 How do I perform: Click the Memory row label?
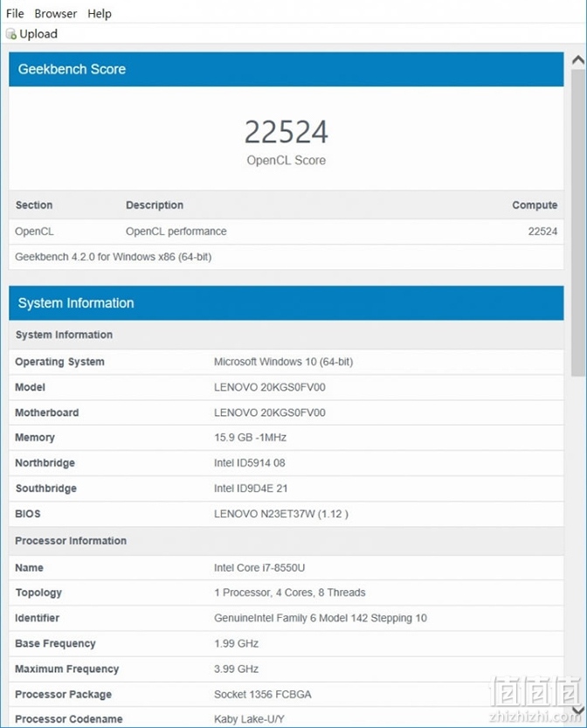[35, 437]
